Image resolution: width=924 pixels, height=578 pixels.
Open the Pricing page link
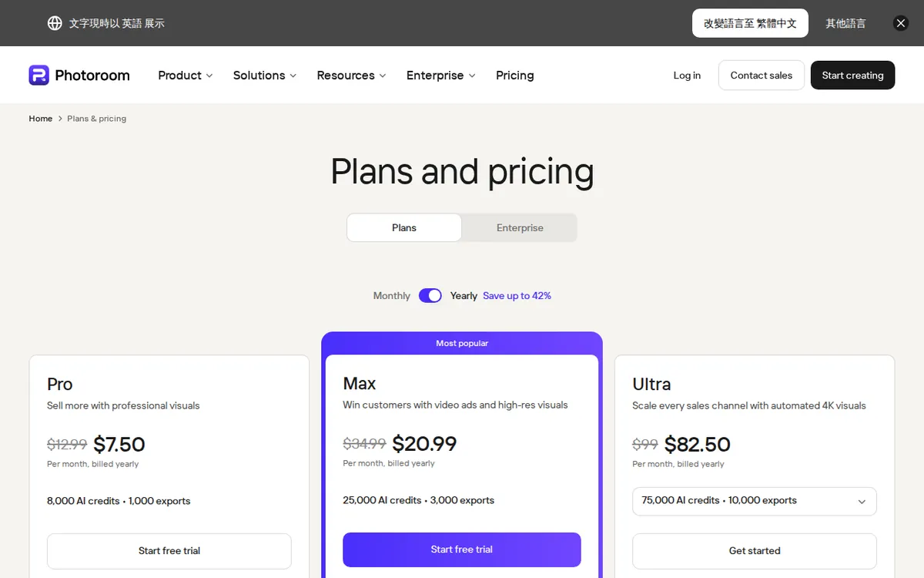[515, 76]
